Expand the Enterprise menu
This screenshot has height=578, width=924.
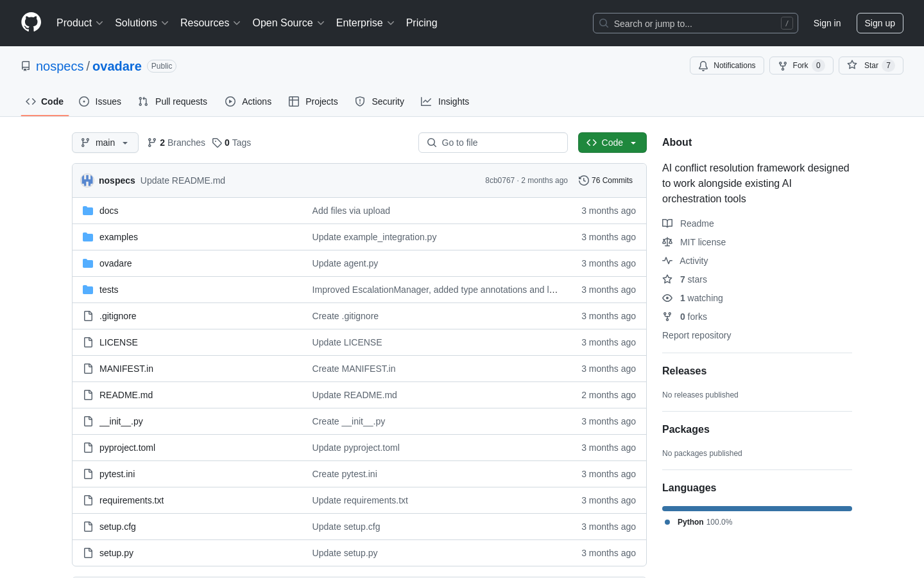point(365,22)
